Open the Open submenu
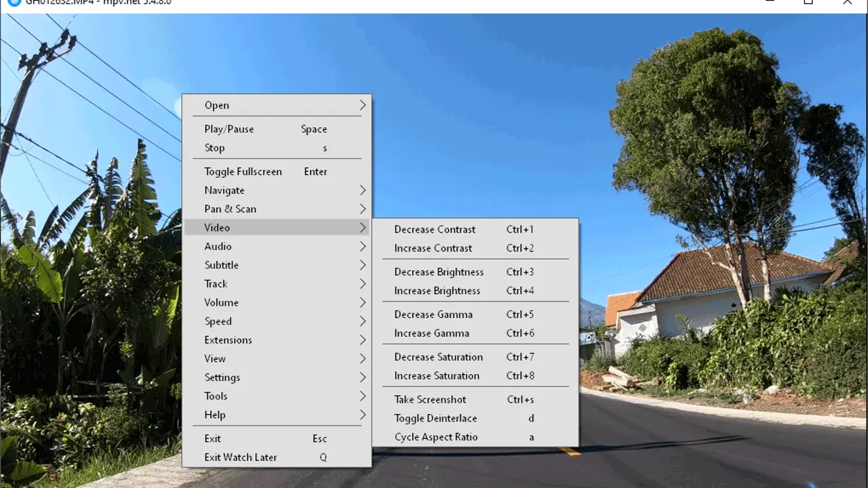868x488 pixels. click(x=217, y=105)
